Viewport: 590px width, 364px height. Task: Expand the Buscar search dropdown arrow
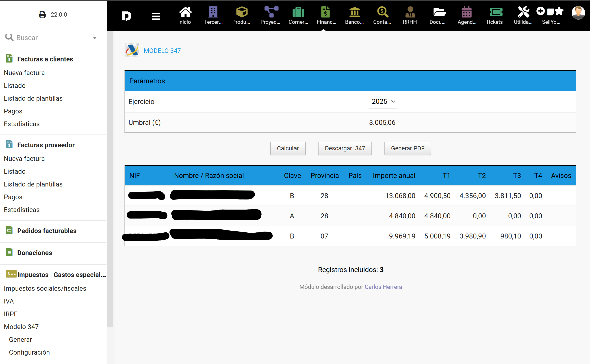95,38
